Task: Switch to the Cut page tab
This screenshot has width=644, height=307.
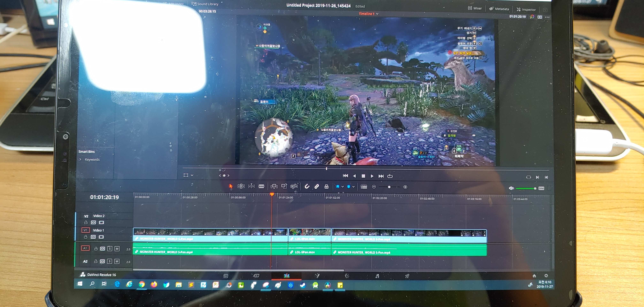Action: pos(256,276)
